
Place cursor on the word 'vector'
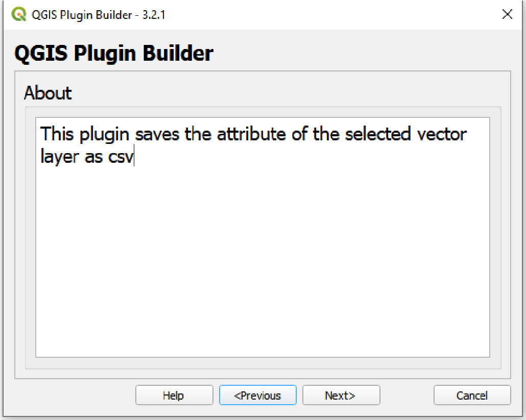[442, 135]
